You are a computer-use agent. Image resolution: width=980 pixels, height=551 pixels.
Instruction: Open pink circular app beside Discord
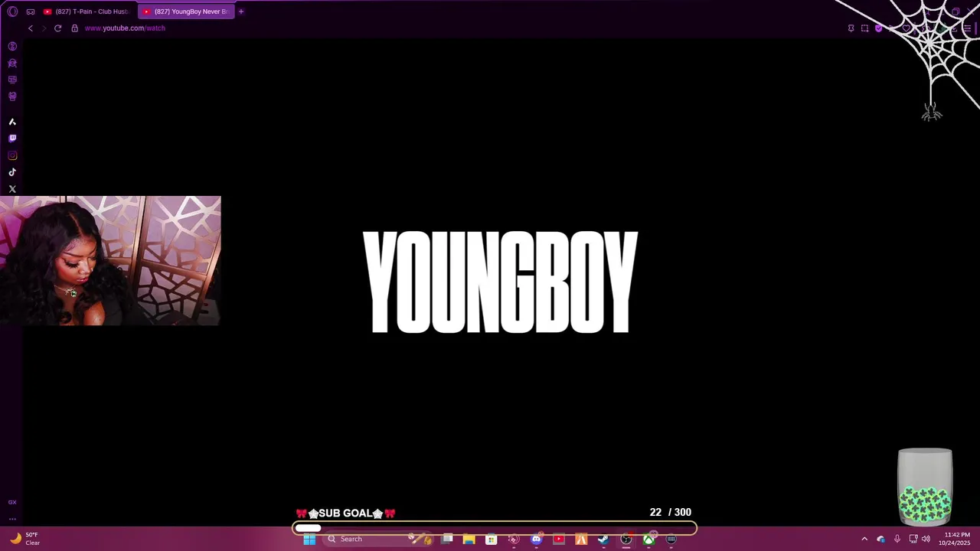(514, 540)
